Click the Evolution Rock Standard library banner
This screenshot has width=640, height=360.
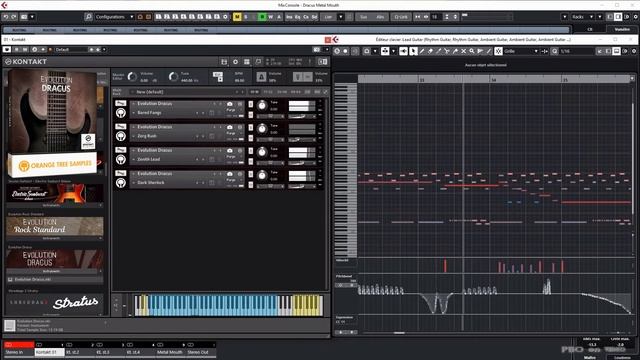tap(55, 226)
